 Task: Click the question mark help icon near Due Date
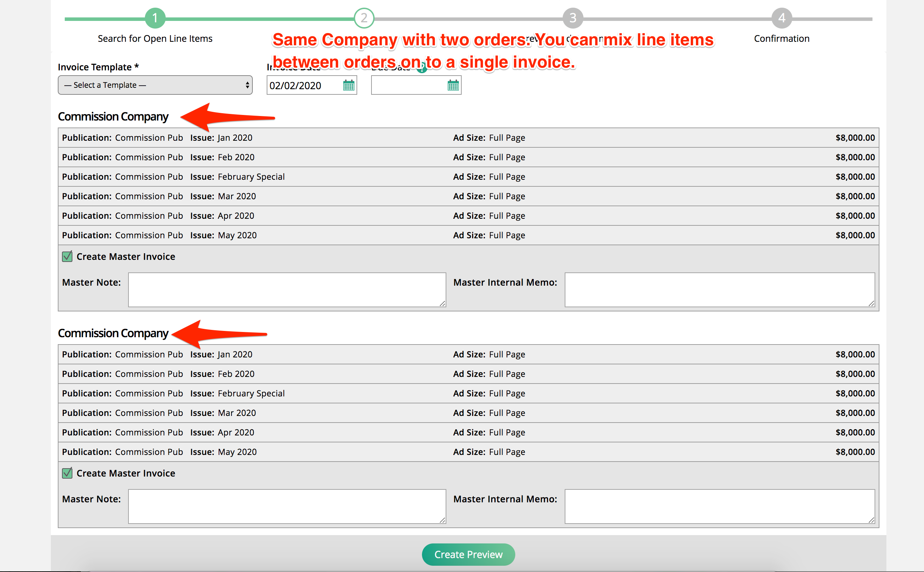coord(422,68)
